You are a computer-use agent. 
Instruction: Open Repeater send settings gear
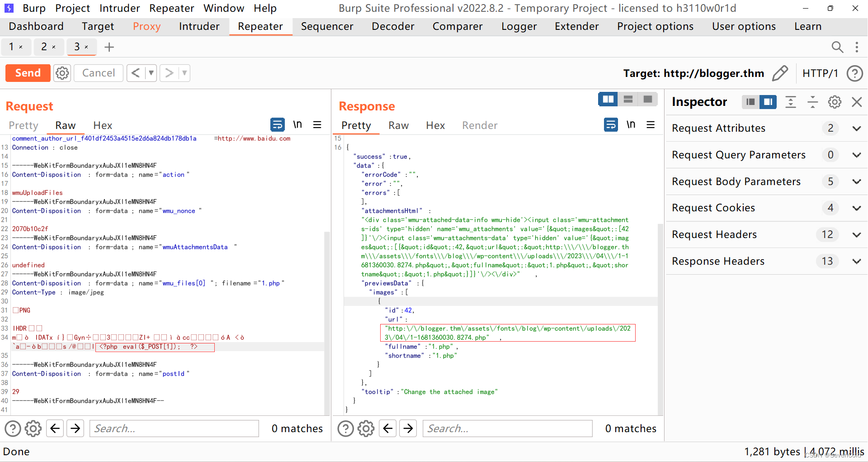62,73
